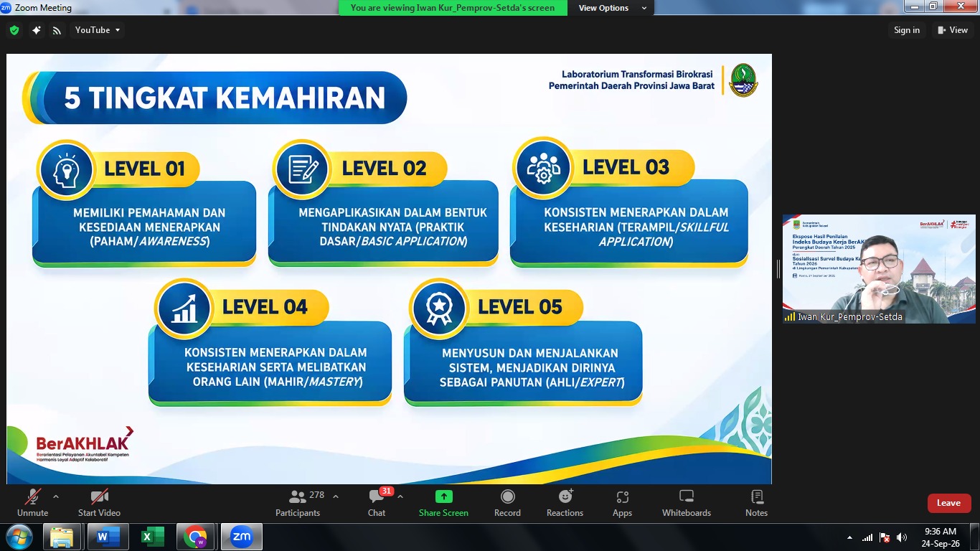Switch to Chrome in the taskbar

(195, 537)
